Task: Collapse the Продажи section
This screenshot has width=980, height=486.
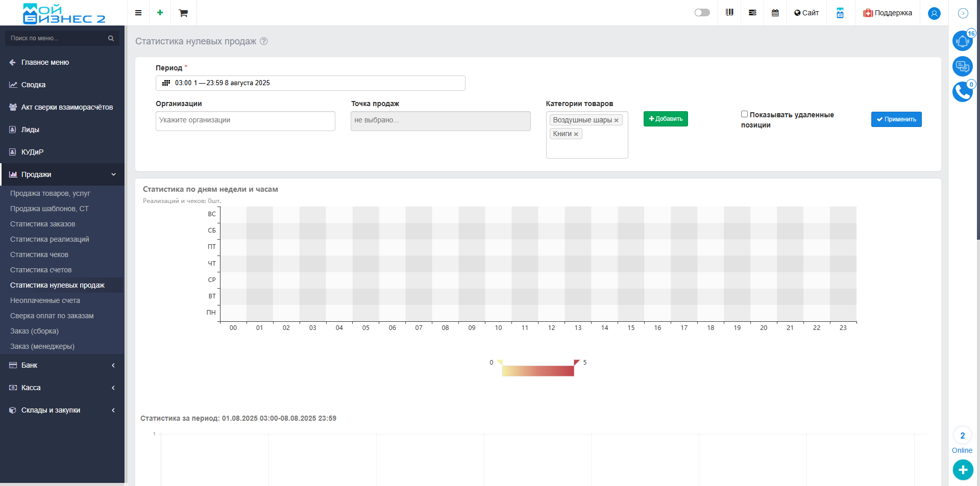Action: (x=62, y=174)
